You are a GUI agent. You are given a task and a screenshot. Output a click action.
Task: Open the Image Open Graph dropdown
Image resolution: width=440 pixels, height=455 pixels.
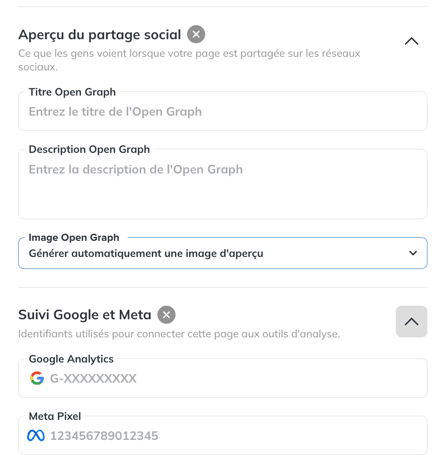pos(223,253)
